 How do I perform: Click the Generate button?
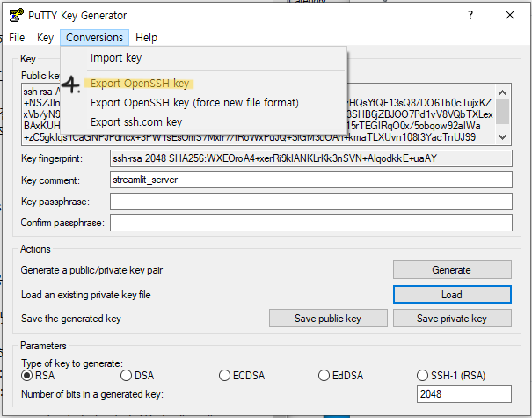452,270
